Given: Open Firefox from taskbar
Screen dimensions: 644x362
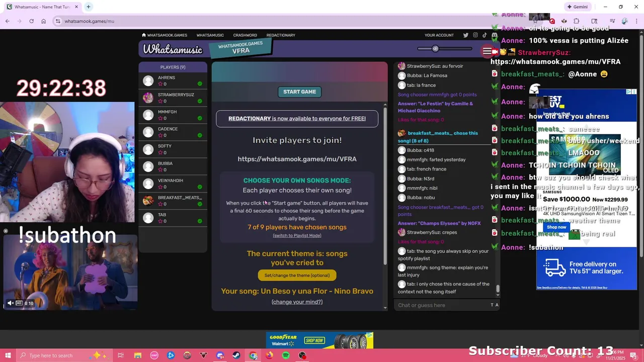Looking at the screenshot, I should [x=270, y=355].
